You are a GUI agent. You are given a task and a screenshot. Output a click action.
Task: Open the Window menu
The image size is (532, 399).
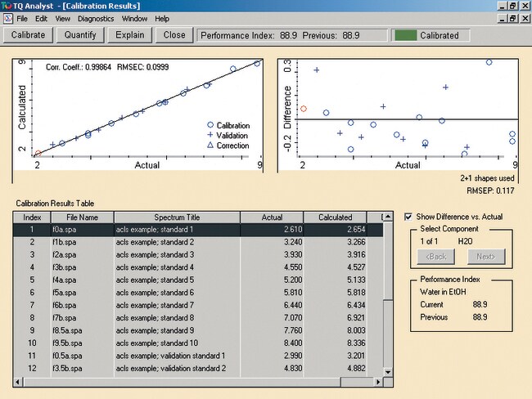coord(135,18)
